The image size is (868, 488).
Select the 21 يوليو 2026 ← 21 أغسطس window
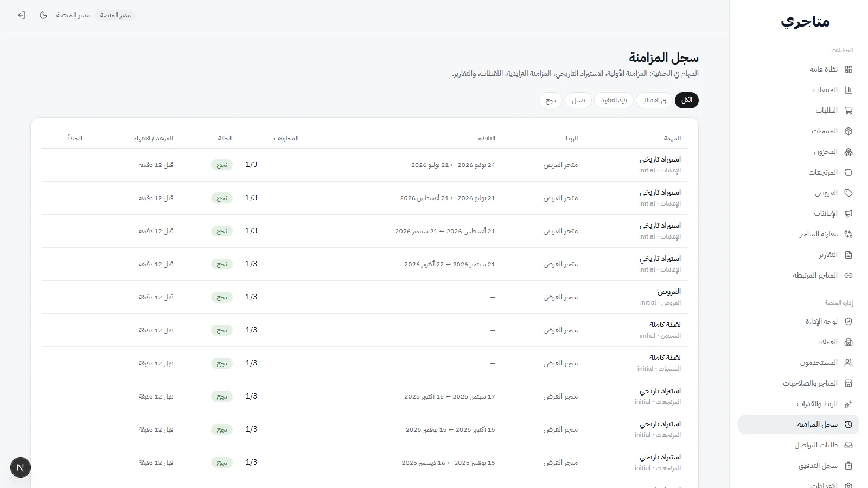coord(448,198)
